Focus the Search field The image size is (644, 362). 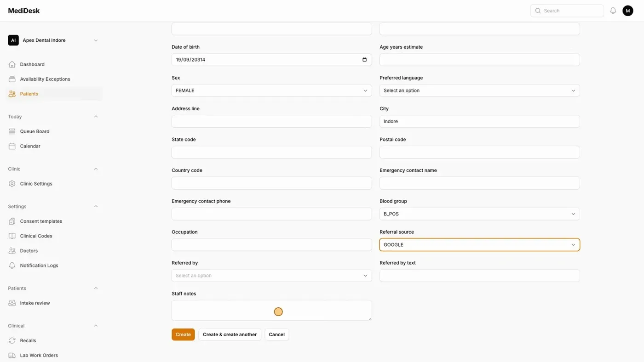tap(567, 11)
